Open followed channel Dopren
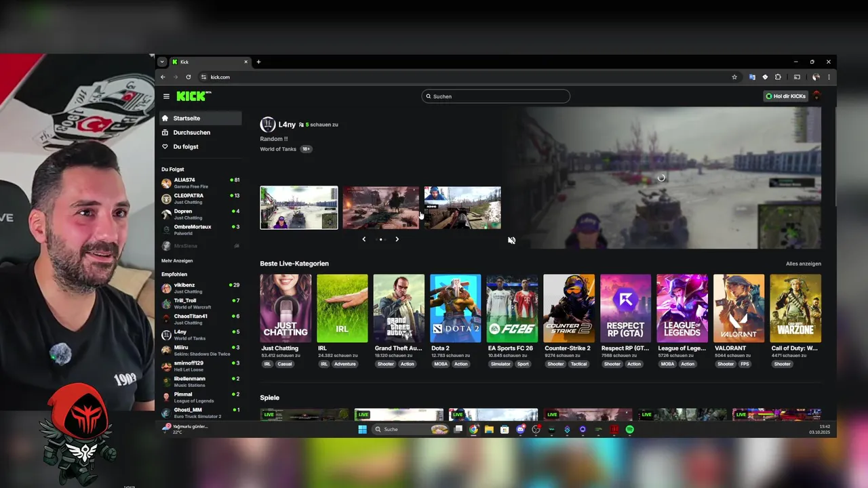This screenshot has height=488, width=868. (x=200, y=214)
